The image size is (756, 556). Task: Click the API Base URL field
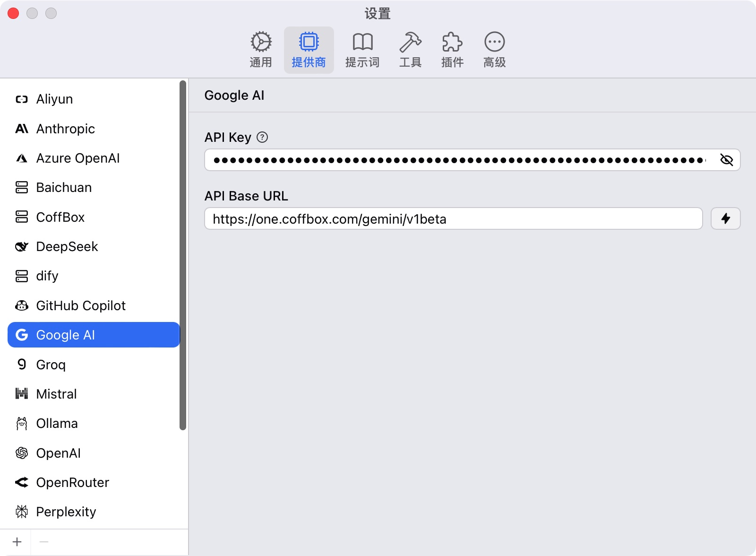click(x=454, y=218)
